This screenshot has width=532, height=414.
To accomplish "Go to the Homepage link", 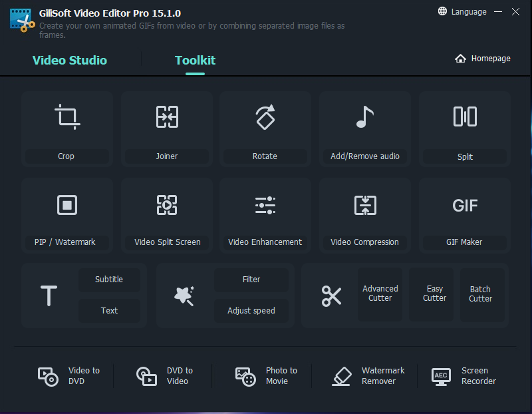I will [491, 59].
